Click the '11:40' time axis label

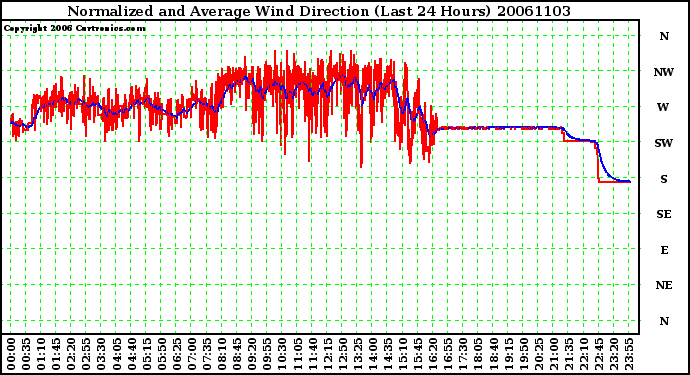313,354
